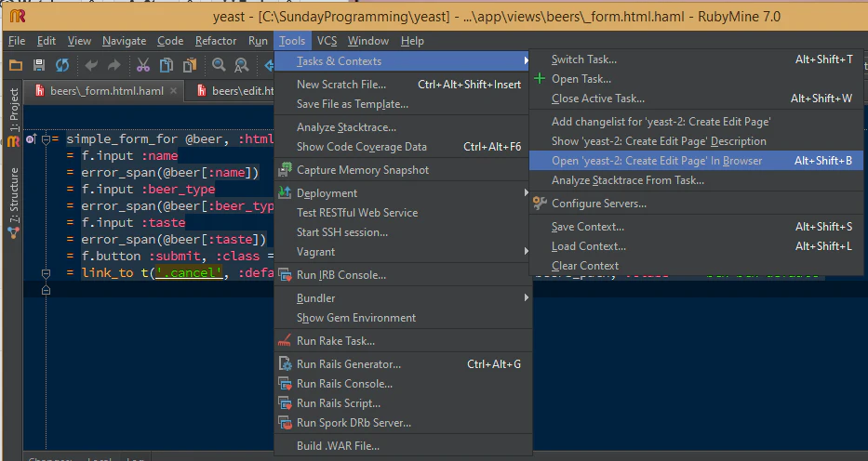The height and width of the screenshot is (461, 868).
Task: Click the Paste clipboard toolbar icon
Action: tap(190, 65)
